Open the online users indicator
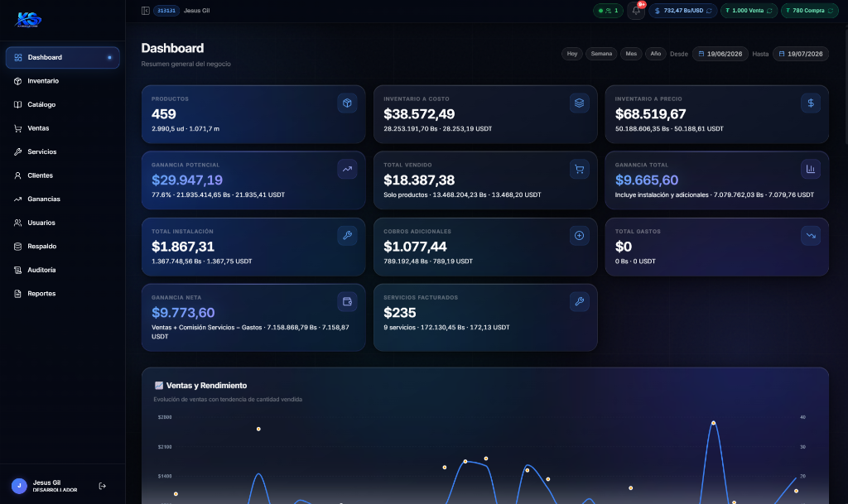The width and height of the screenshot is (848, 504). point(609,11)
